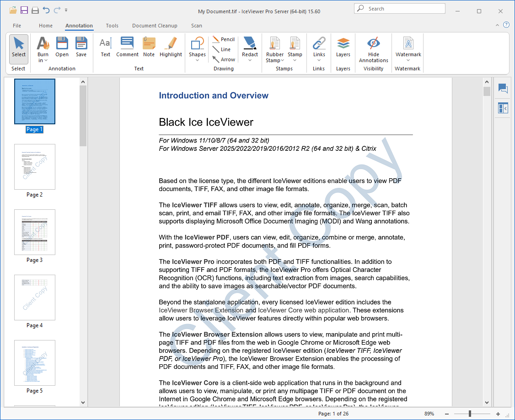515x420 pixels.
Task: Expand the Shapes dropdown arrow
Action: [x=198, y=60]
